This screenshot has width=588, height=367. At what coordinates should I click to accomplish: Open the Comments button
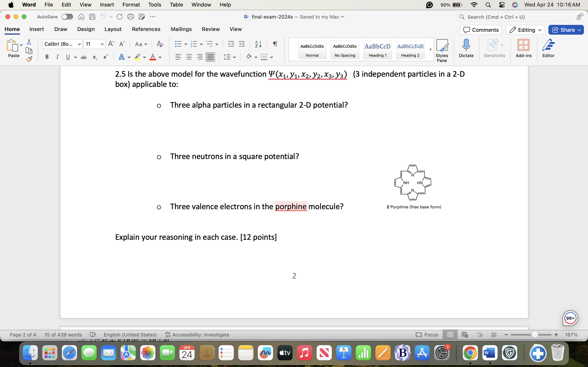pyautogui.click(x=481, y=30)
